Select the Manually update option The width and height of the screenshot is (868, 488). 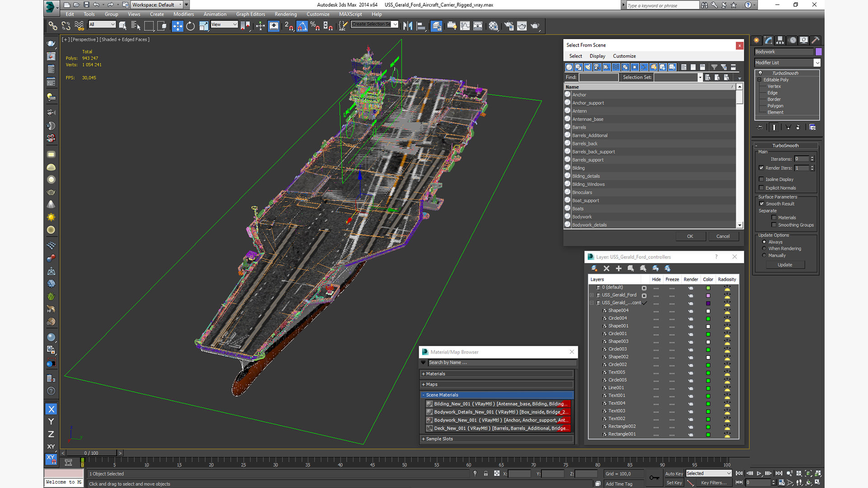click(x=764, y=255)
